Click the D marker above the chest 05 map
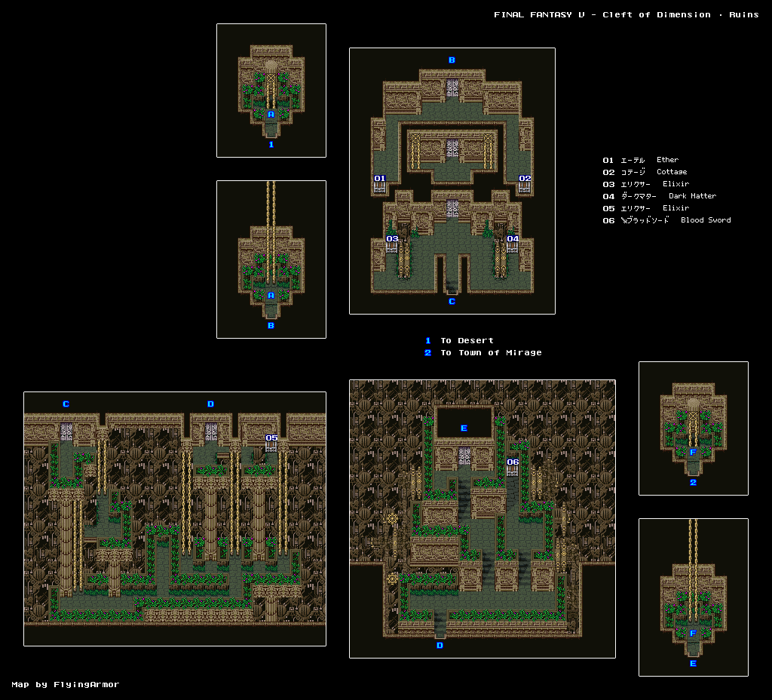 tap(211, 404)
